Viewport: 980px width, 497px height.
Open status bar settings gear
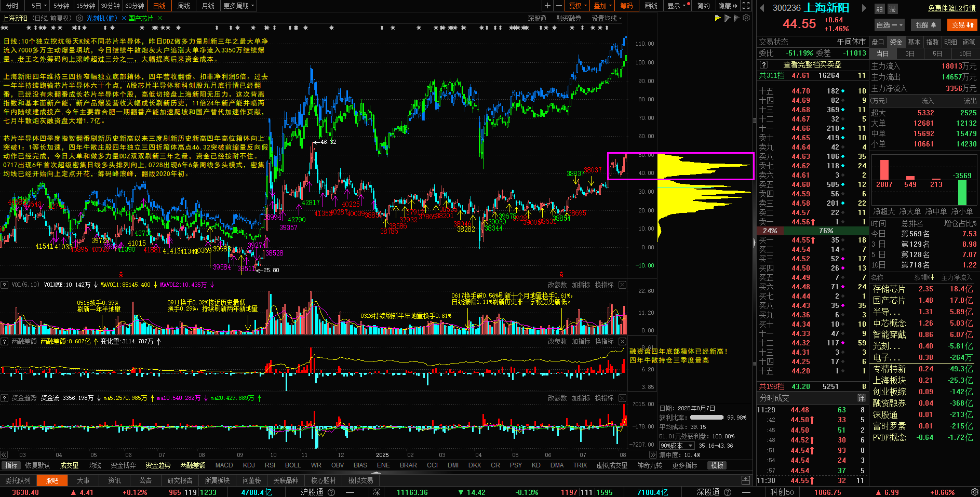pyautogui.click(x=975, y=492)
